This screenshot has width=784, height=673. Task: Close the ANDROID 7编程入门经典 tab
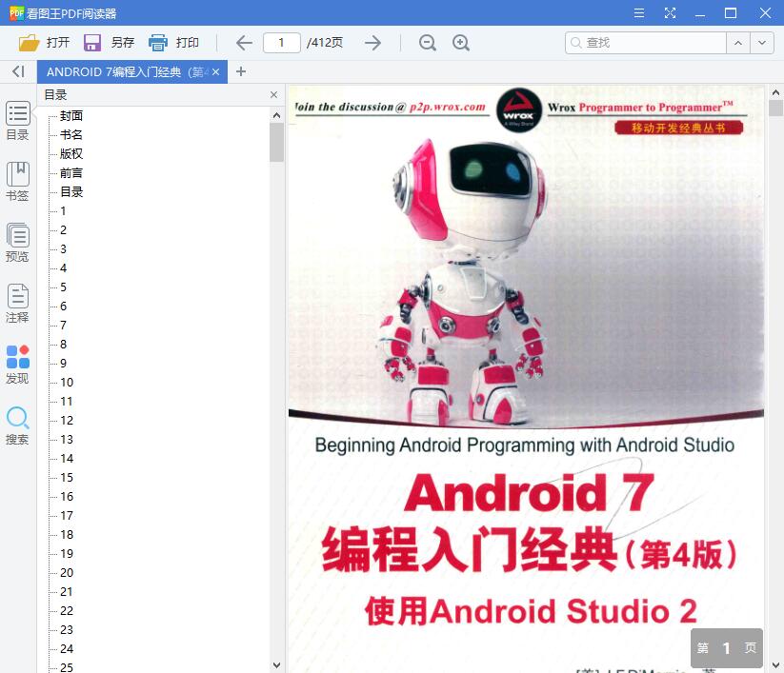click(215, 72)
